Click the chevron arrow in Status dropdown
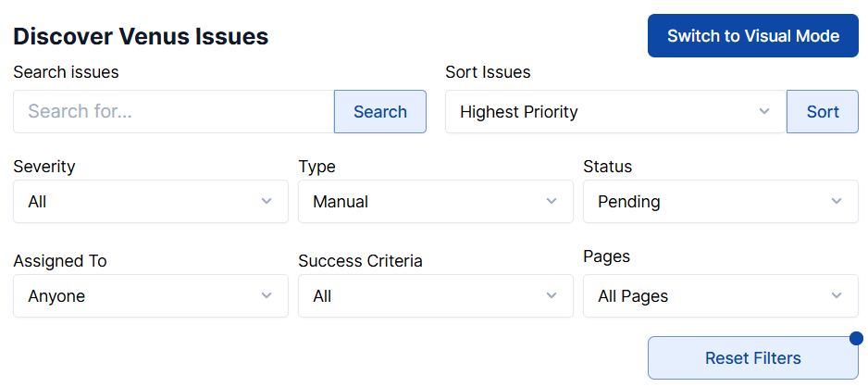The image size is (868, 387). point(837,202)
